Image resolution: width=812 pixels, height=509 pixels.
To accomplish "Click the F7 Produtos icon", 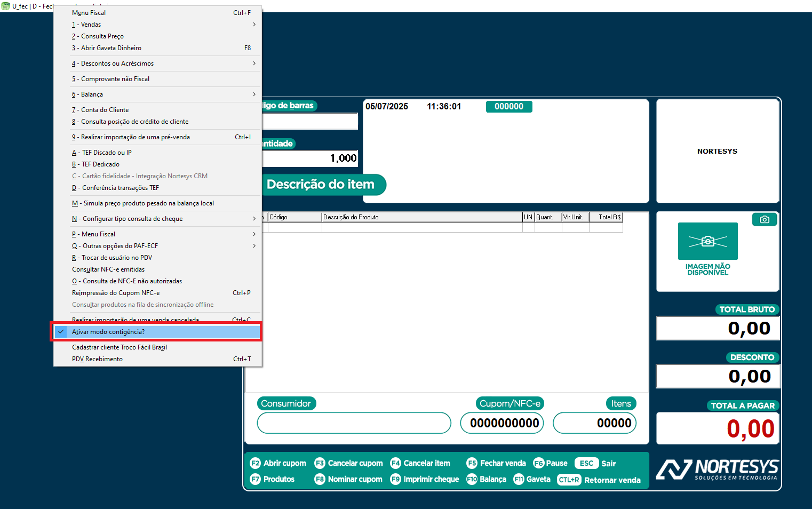I will tap(255, 479).
